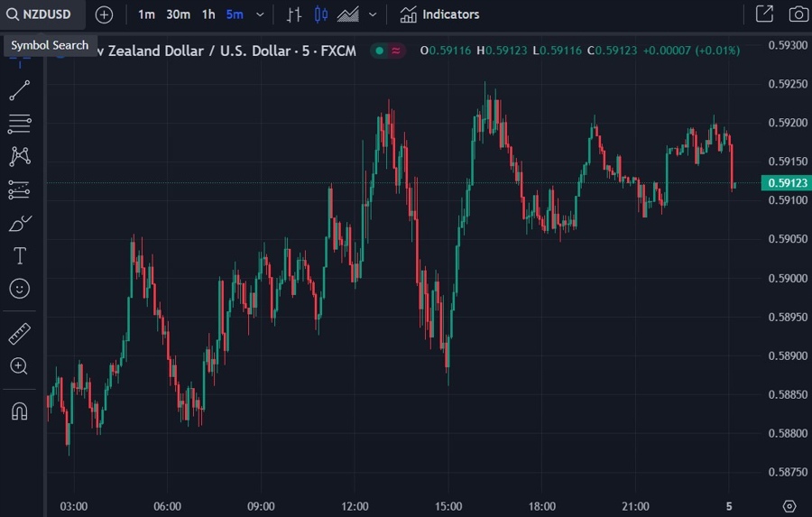
Task: Click the 0.59000 price axis label
Action: pos(788,278)
